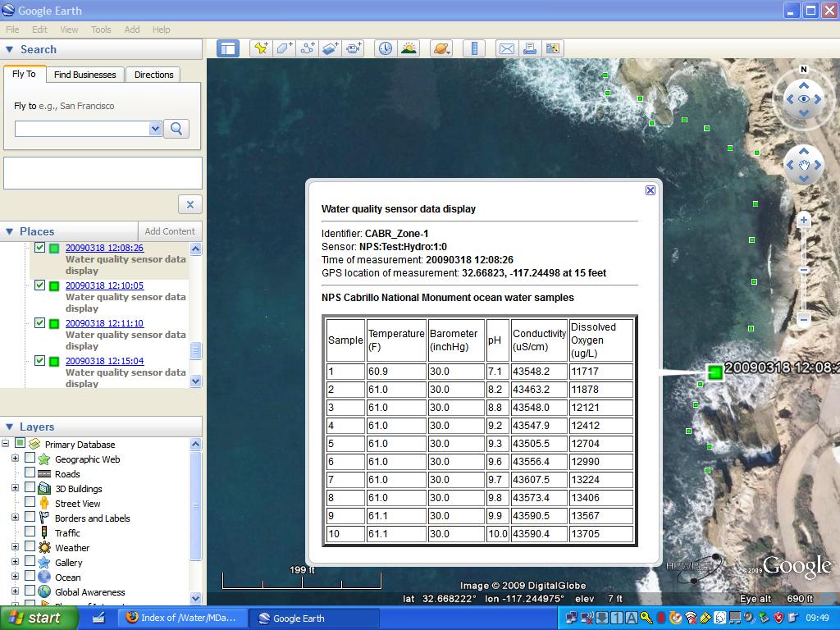
Task: Toggle the Primary Database checkbox
Action: (x=20, y=443)
